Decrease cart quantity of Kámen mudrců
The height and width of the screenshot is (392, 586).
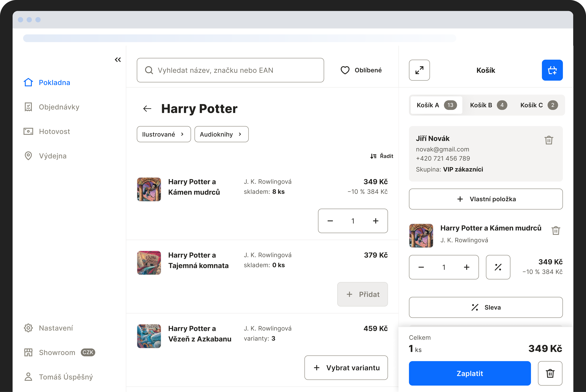click(x=421, y=267)
